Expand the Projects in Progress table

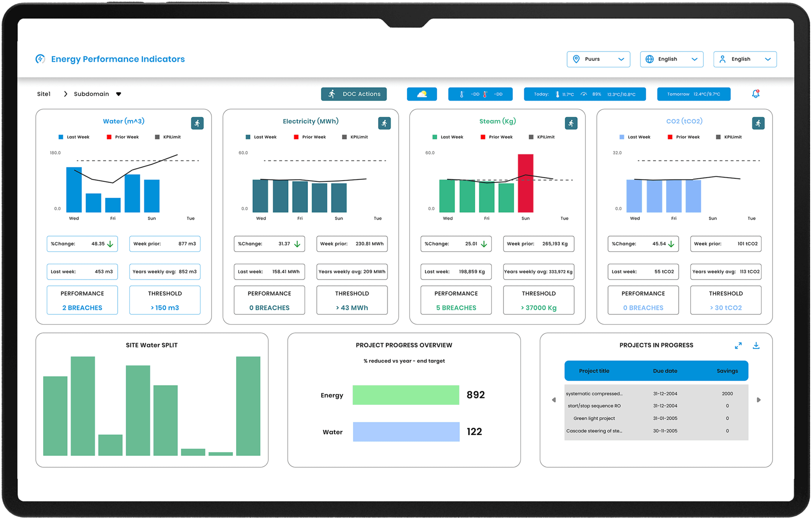click(x=738, y=346)
